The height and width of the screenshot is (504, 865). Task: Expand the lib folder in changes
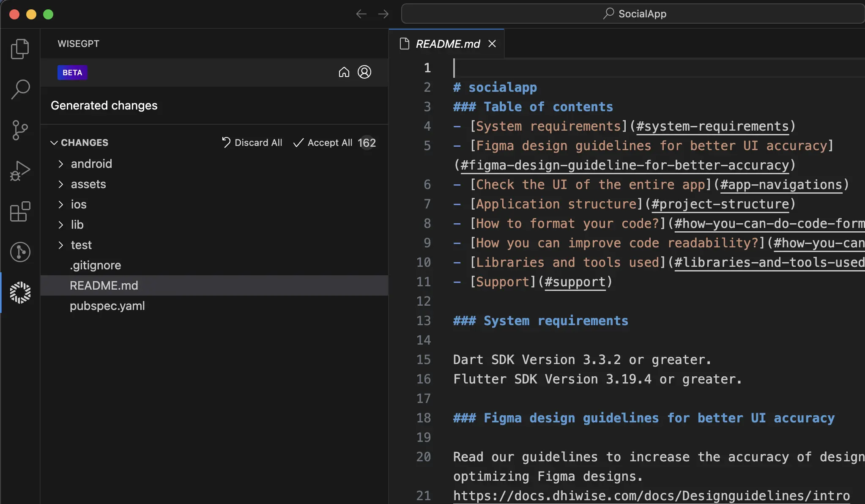pyautogui.click(x=60, y=225)
